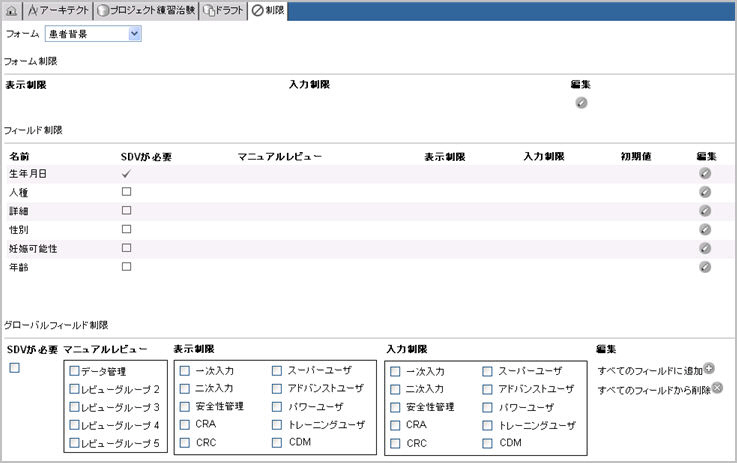
Task: Enable SDV required for 人種
Action: [x=127, y=192]
